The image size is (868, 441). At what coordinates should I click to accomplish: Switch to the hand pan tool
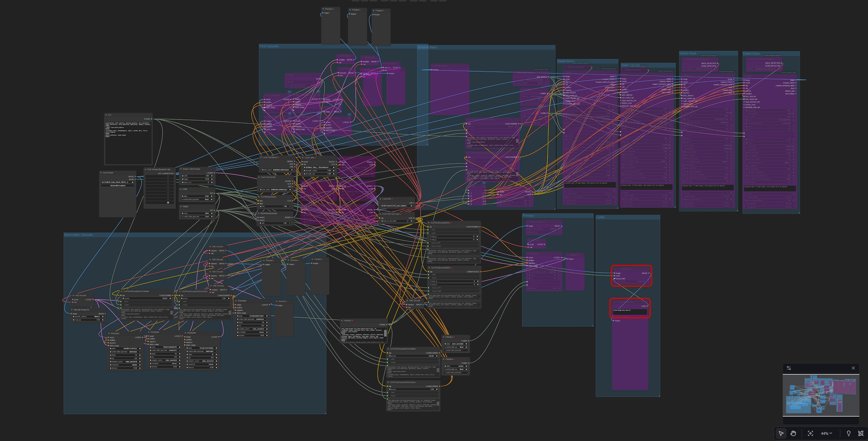793,433
